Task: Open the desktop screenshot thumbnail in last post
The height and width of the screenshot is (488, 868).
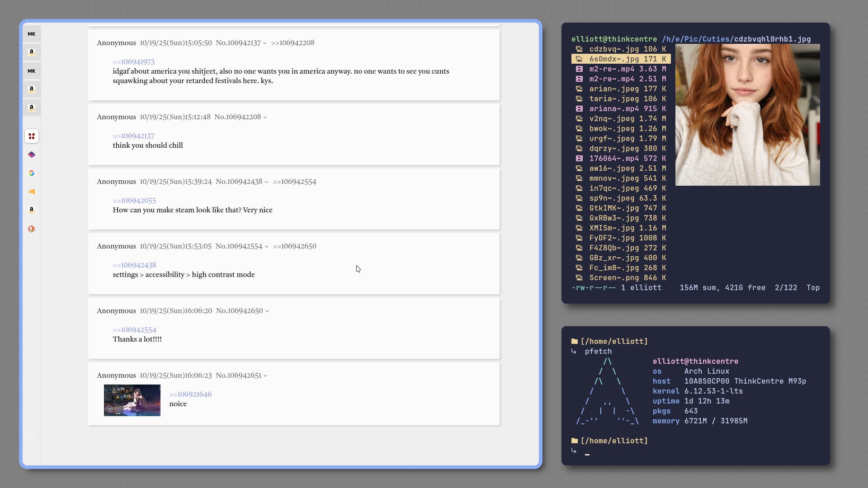Action: click(132, 400)
